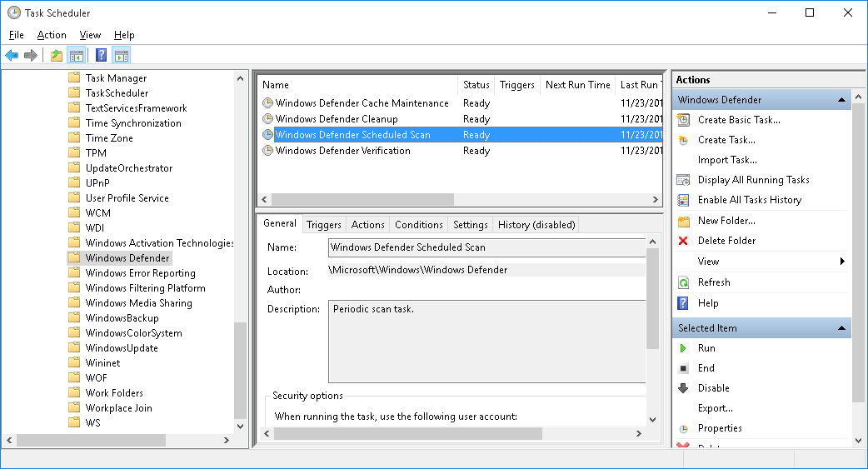Viewport: 868px width, 469px height.
Task: Click the Description text box
Action: click(x=486, y=342)
